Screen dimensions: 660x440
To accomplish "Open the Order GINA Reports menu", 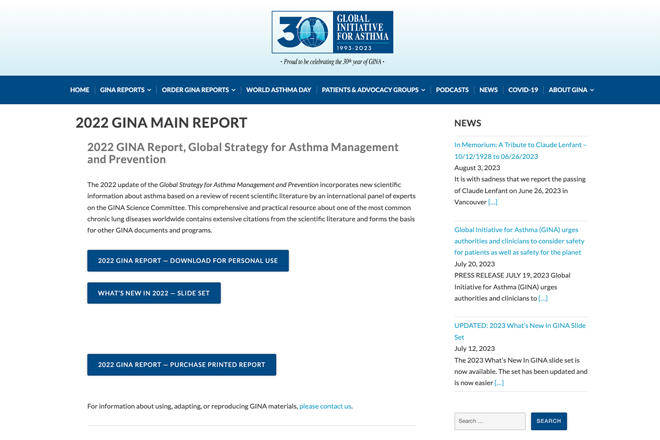I will coord(195,90).
